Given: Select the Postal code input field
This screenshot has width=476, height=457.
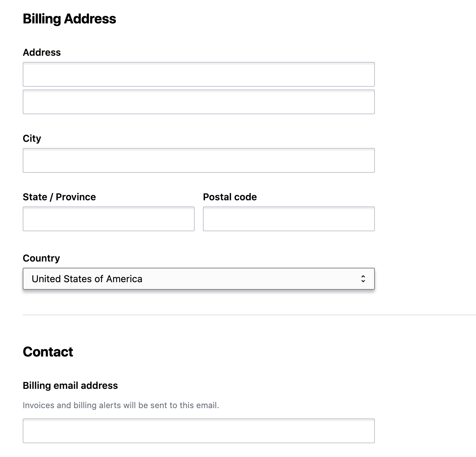Looking at the screenshot, I should pyautogui.click(x=289, y=219).
